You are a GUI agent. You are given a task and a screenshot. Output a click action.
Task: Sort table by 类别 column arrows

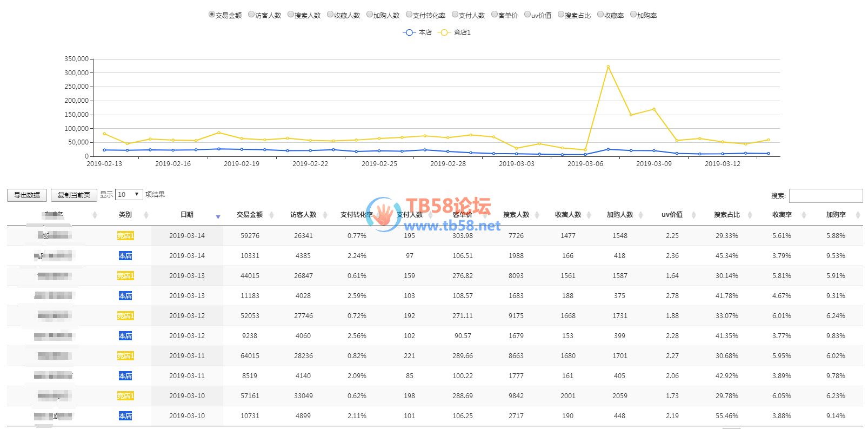pyautogui.click(x=146, y=215)
